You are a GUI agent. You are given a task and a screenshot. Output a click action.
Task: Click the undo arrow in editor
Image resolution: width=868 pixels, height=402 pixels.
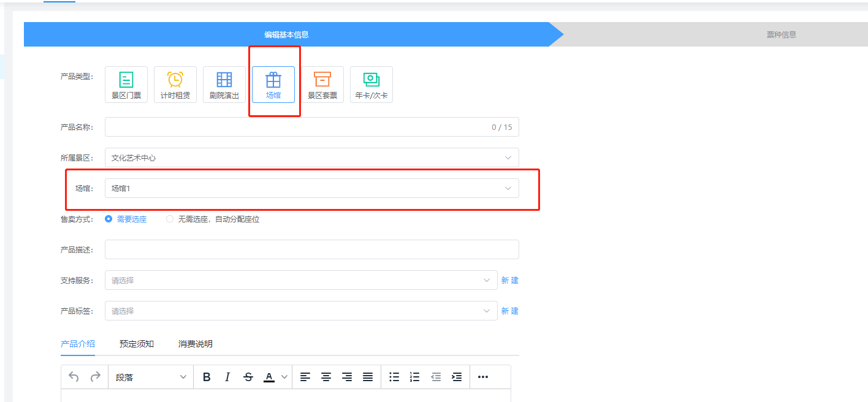click(x=74, y=377)
